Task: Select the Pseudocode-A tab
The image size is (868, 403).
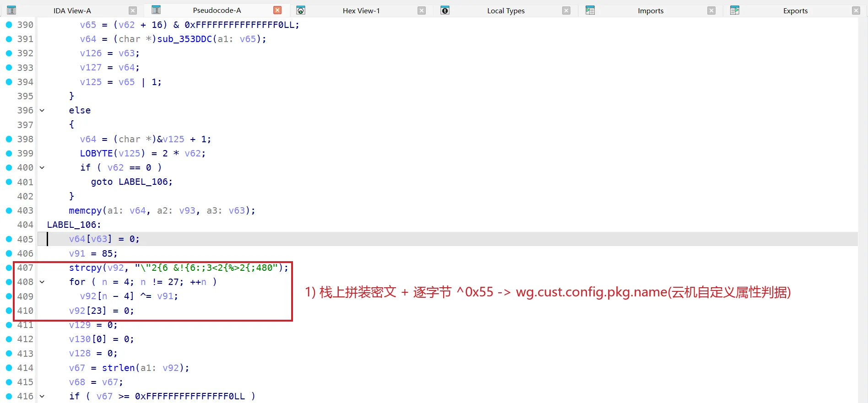Action: click(217, 10)
